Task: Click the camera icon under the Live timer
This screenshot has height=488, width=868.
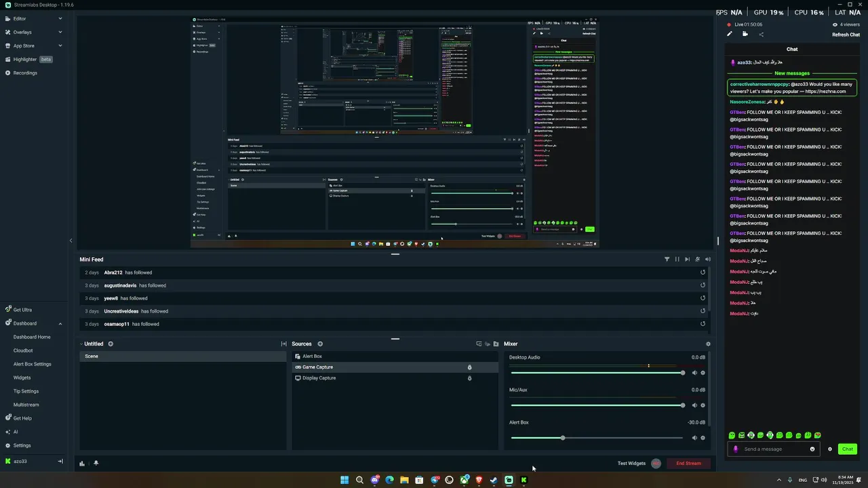Action: [745, 34]
